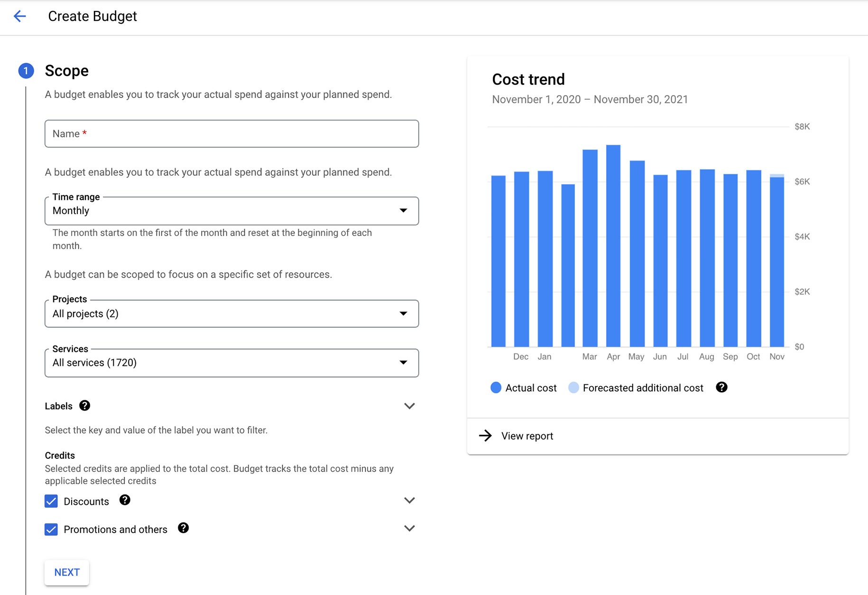
Task: Click the back arrow to exit Create Budget
Action: 20,16
